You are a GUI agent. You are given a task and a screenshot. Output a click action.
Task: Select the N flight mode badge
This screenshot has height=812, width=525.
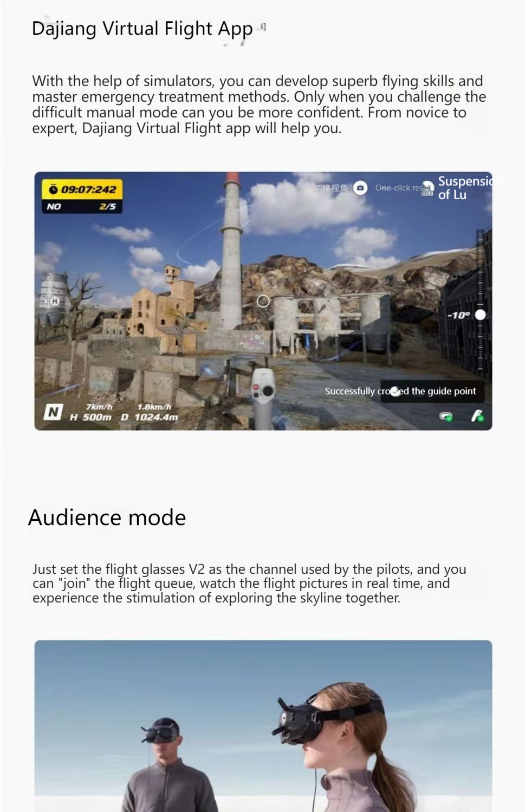(53, 412)
